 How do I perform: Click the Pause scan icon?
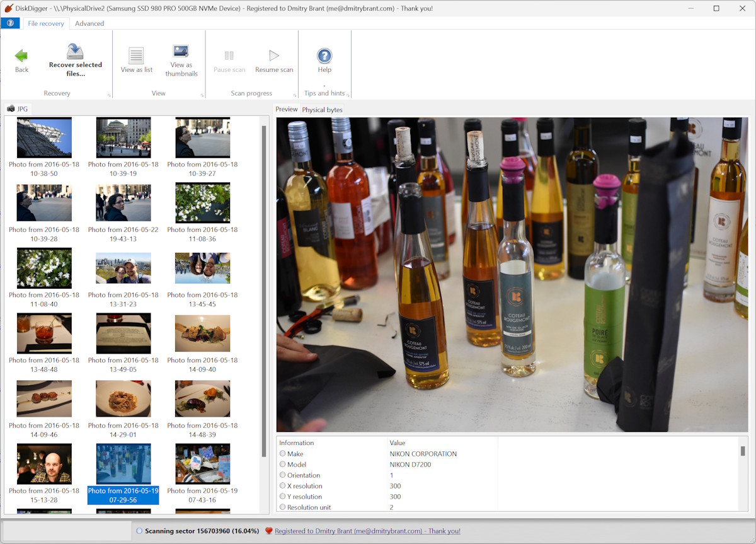(x=229, y=55)
